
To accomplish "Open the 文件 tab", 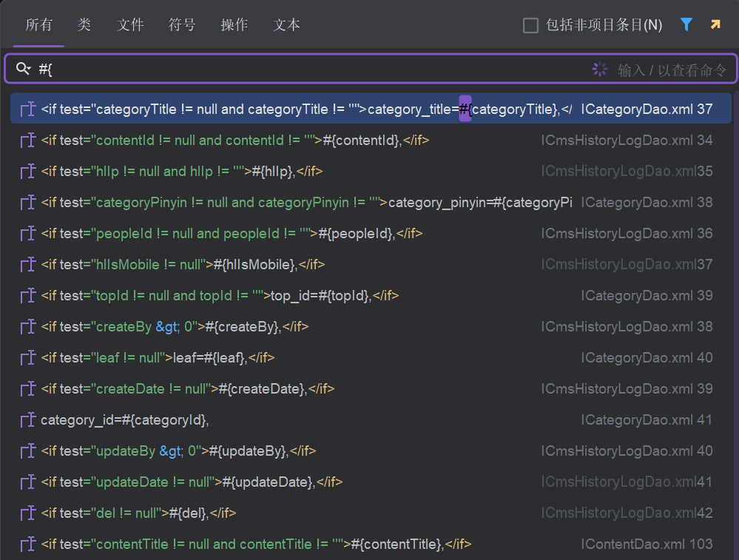I will 130,25.
